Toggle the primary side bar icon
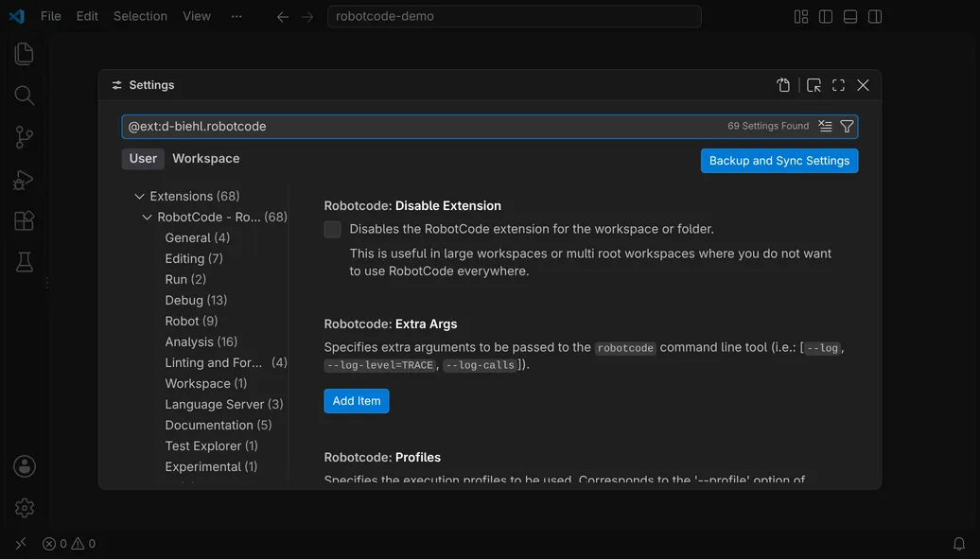This screenshot has width=980, height=559. [826, 17]
